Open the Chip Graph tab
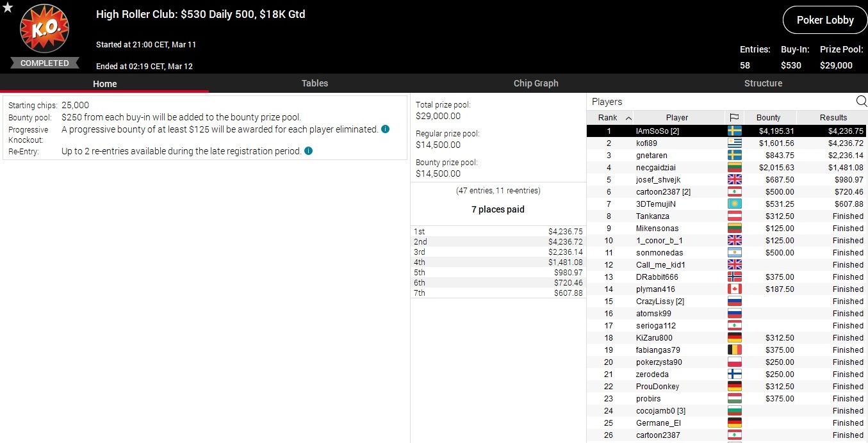The image size is (868, 443). pos(536,83)
